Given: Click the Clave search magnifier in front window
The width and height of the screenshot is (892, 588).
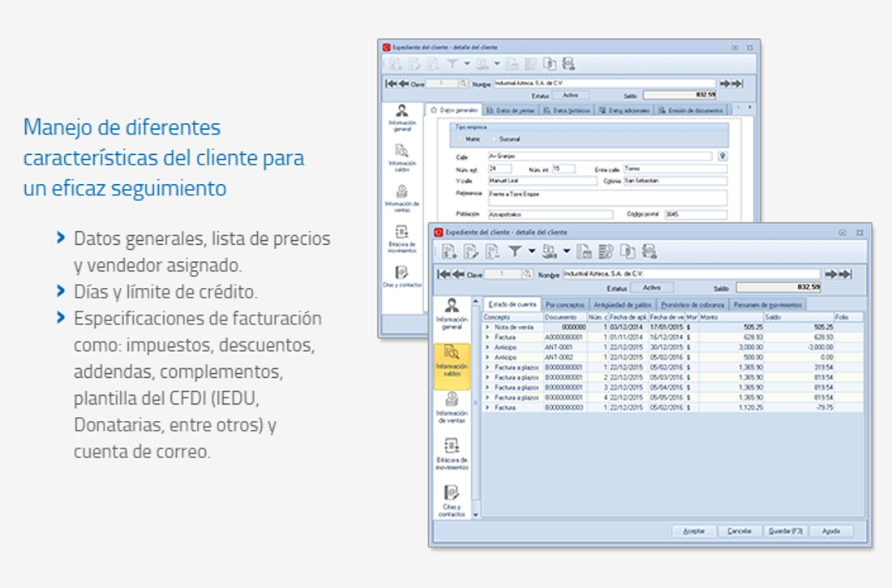Looking at the screenshot, I should [527, 274].
